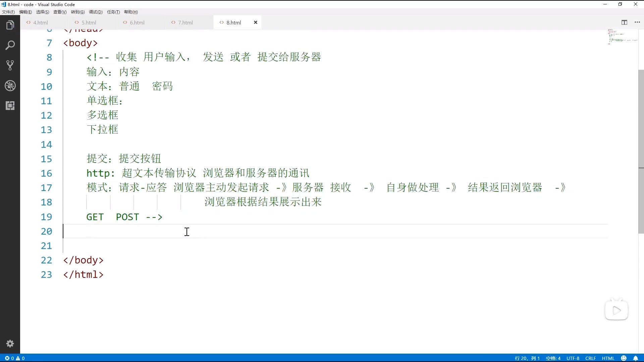Open the UTF-8 encoding selector
644x362 pixels.
coord(573,358)
